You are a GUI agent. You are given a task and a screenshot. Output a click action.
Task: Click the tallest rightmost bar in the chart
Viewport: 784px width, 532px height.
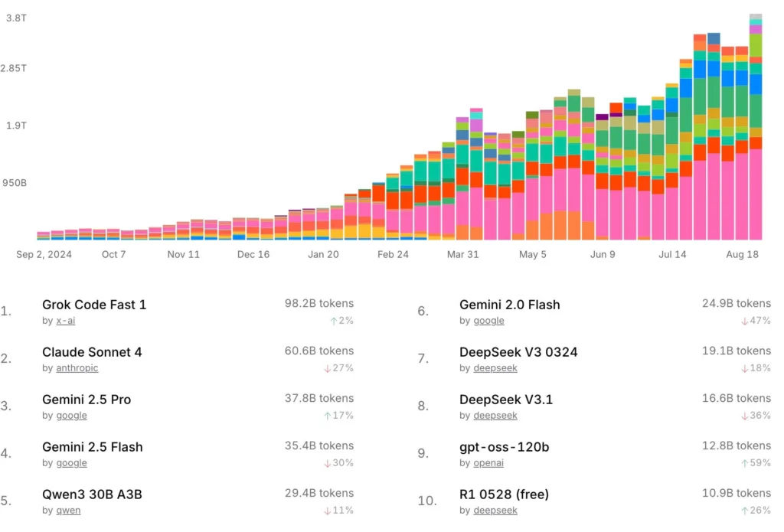(x=756, y=127)
